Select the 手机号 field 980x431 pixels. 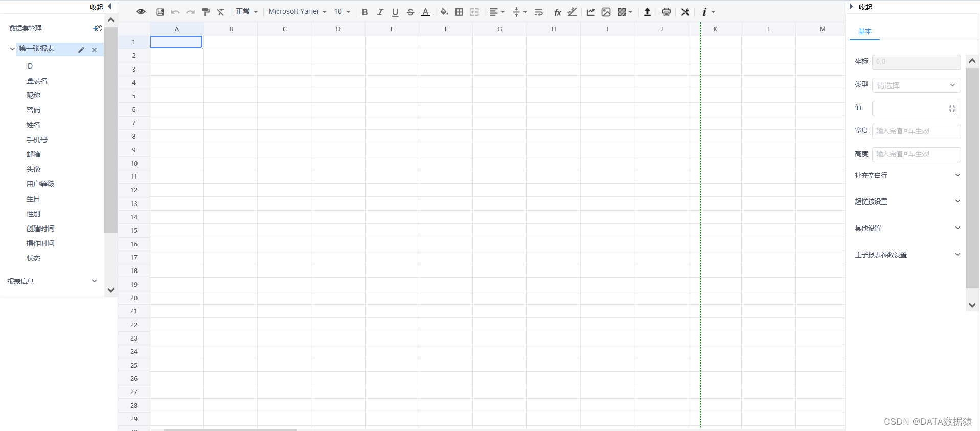[x=37, y=140]
